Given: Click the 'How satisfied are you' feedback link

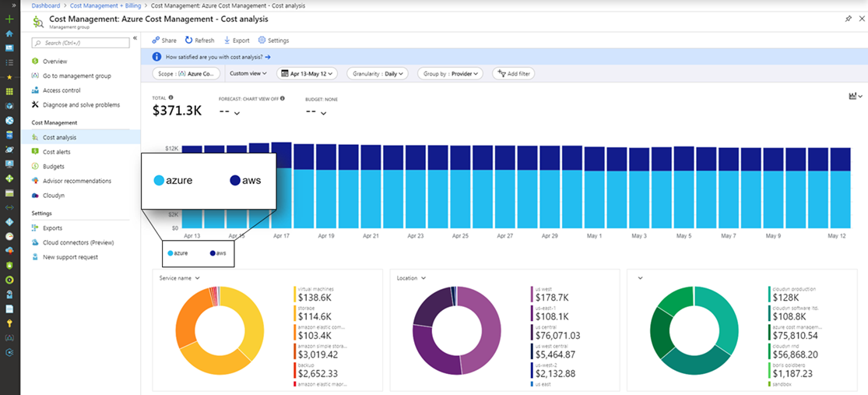Looking at the screenshot, I should [218, 57].
